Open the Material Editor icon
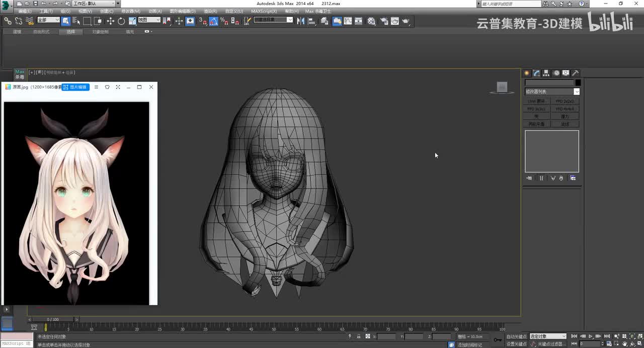644x348 pixels. tap(371, 21)
